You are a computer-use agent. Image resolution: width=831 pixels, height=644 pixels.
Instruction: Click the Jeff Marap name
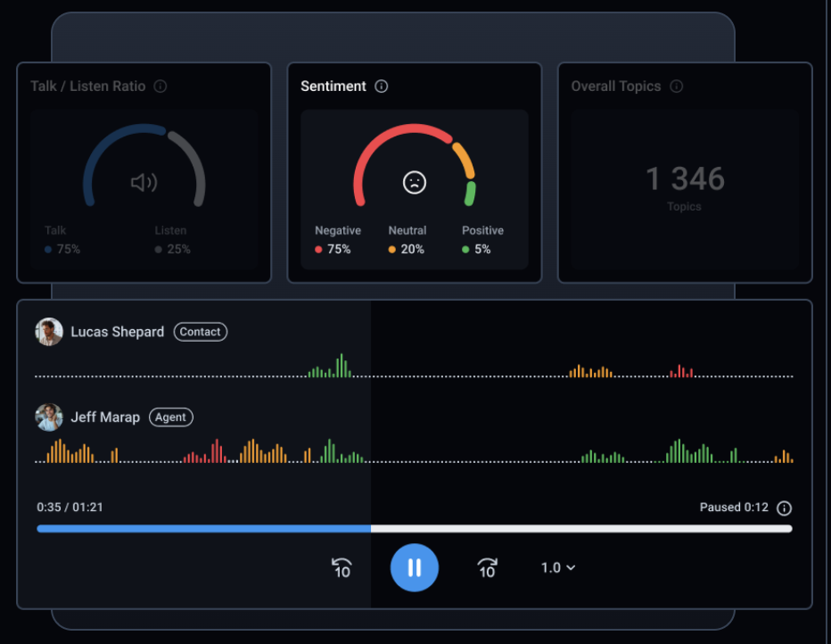[x=105, y=417]
